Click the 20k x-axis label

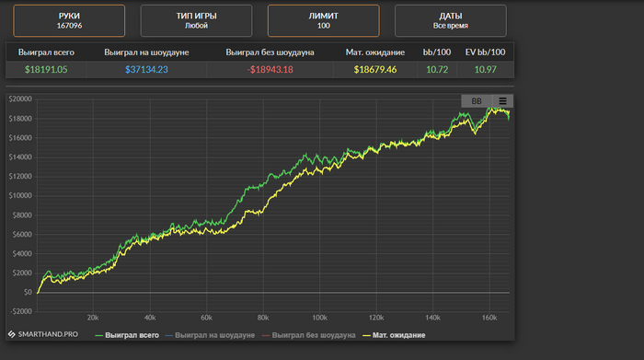pyautogui.click(x=93, y=318)
